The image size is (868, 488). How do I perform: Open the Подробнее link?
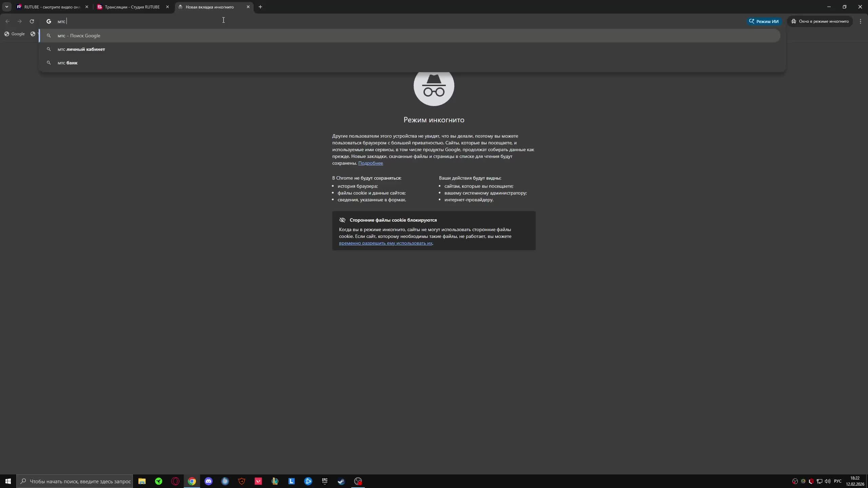370,163
